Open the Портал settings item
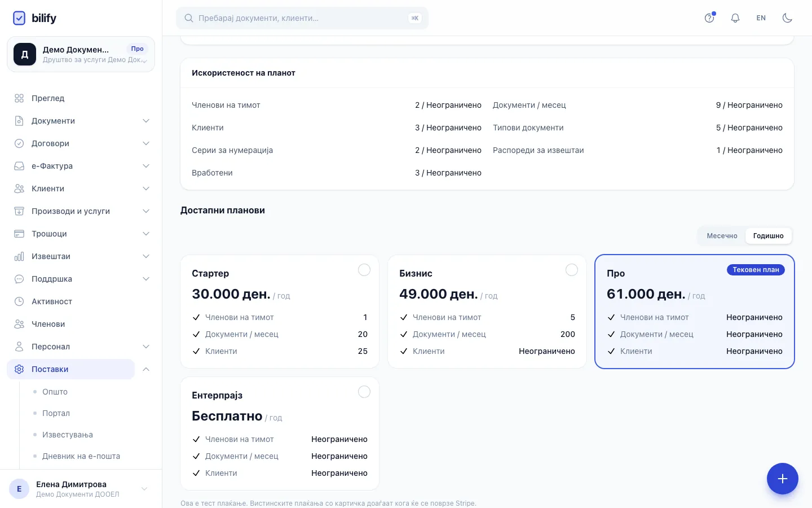 pyautogui.click(x=56, y=413)
